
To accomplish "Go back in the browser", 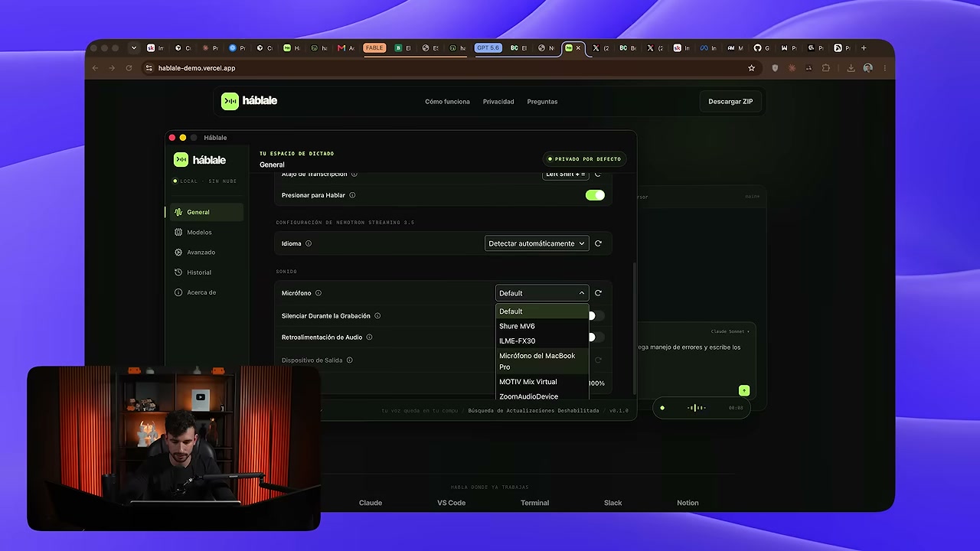I will (95, 68).
